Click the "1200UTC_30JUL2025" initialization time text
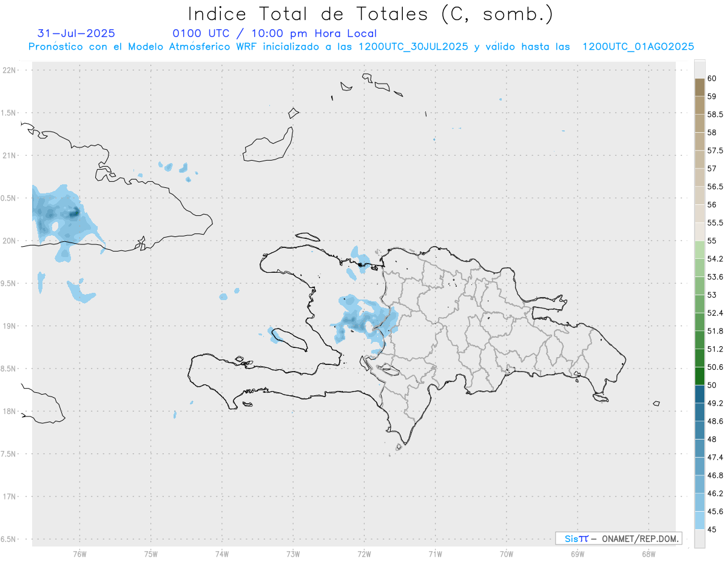 coord(413,47)
